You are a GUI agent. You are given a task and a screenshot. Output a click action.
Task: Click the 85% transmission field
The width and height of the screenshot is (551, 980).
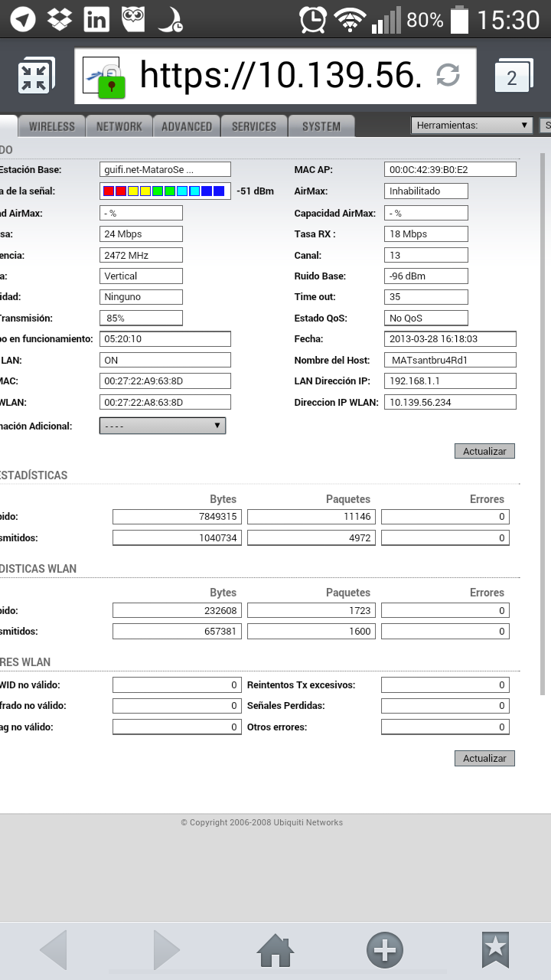(x=141, y=318)
